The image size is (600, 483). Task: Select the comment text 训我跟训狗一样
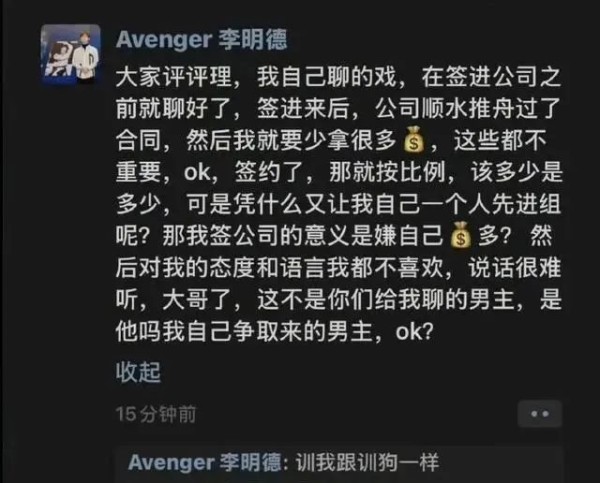tap(367, 462)
